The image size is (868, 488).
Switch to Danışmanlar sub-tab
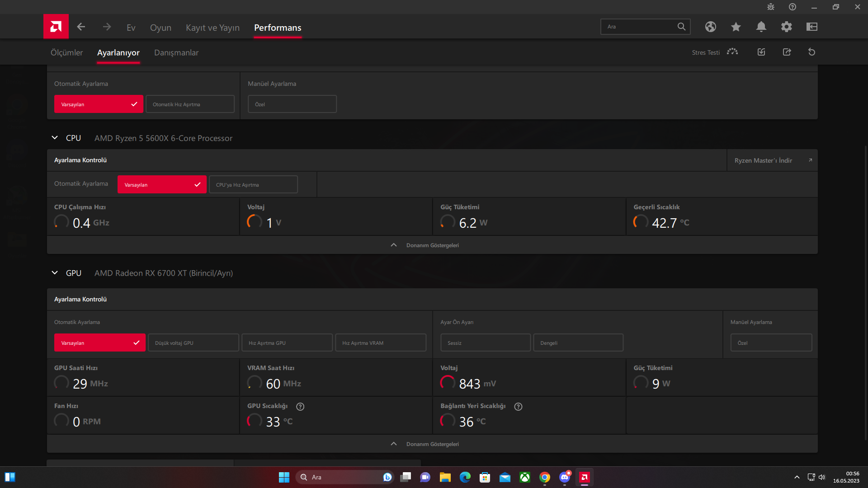(x=176, y=52)
